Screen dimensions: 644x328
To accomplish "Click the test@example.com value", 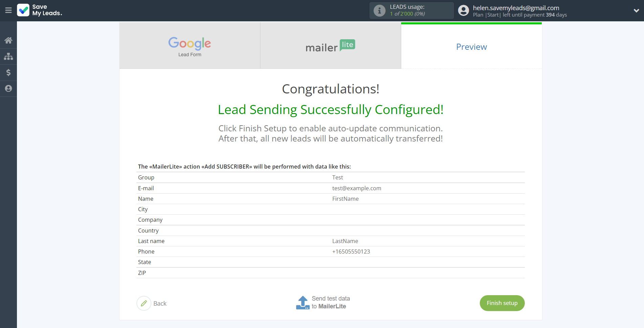I will pyautogui.click(x=357, y=188).
